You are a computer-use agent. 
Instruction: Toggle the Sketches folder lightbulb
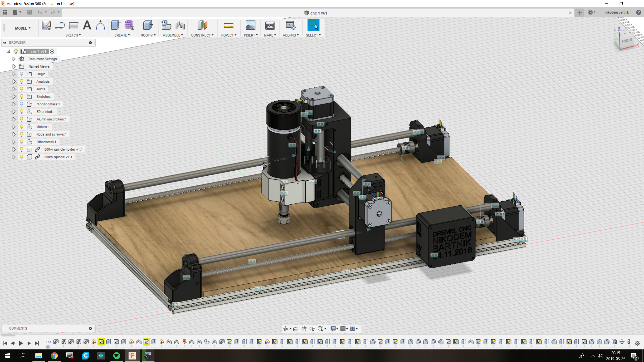tap(22, 97)
